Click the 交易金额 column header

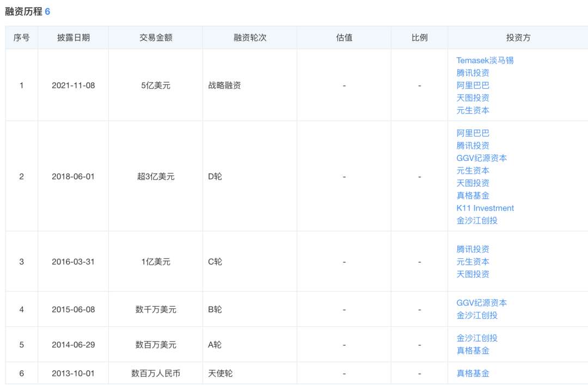coord(156,38)
